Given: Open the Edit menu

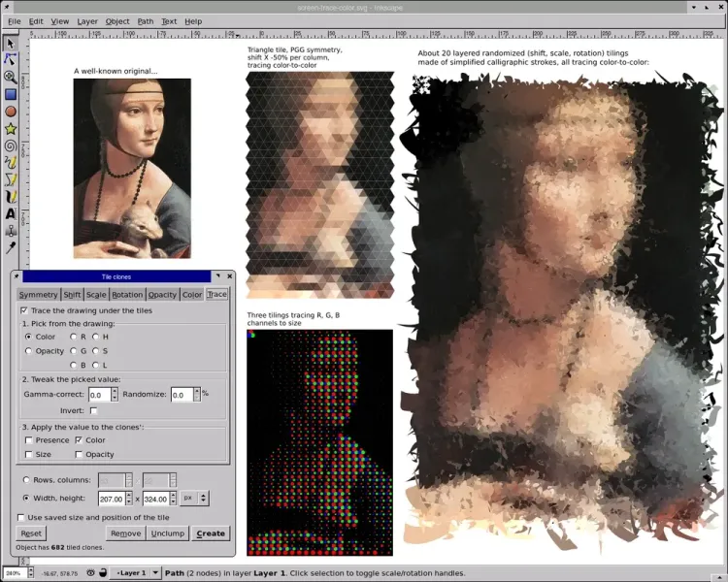Looking at the screenshot, I should point(36,21).
